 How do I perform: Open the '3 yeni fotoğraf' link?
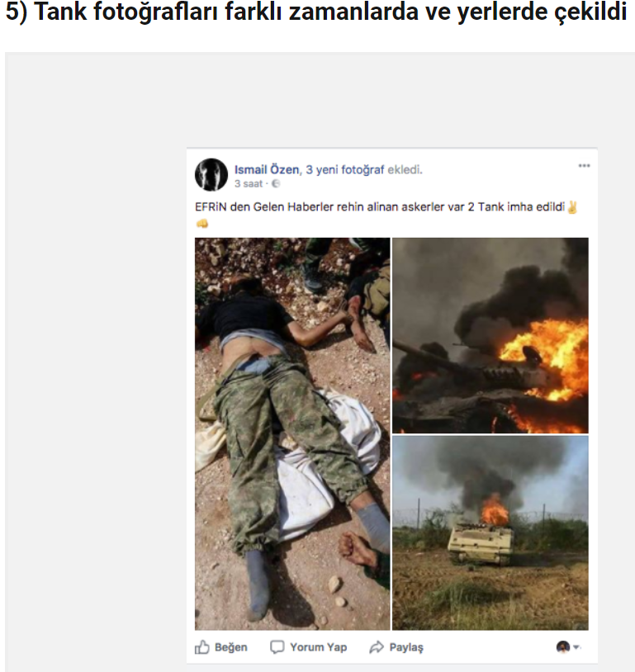pyautogui.click(x=344, y=170)
